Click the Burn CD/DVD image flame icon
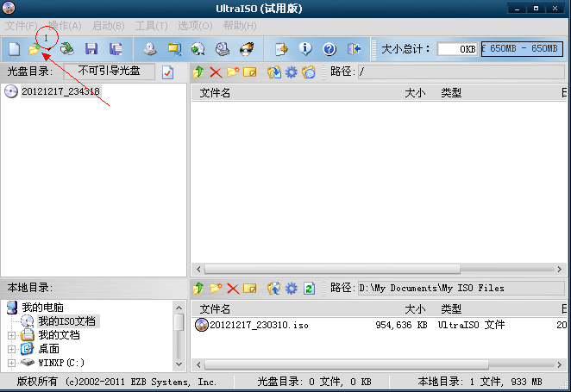This screenshot has height=392, width=571. coord(247,49)
